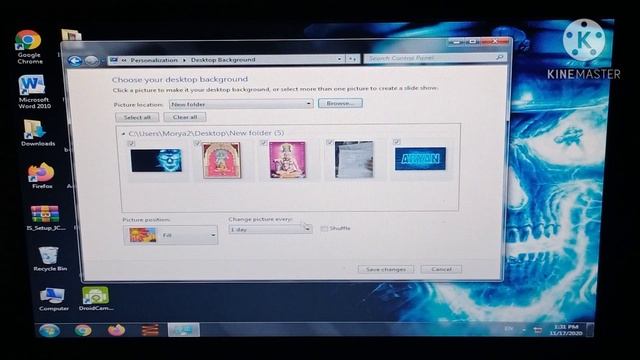The height and width of the screenshot is (360, 640).
Task: Click the search magnifier icon
Action: pos(499,58)
